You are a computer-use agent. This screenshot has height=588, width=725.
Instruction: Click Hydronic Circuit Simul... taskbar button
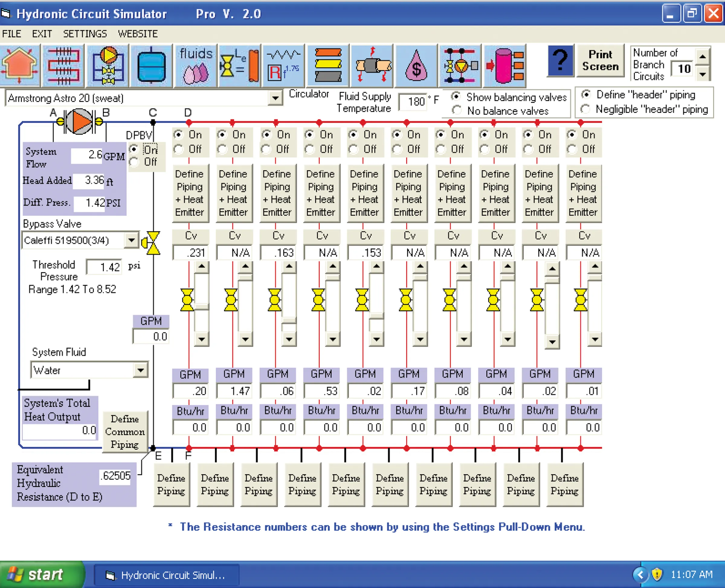point(166,575)
